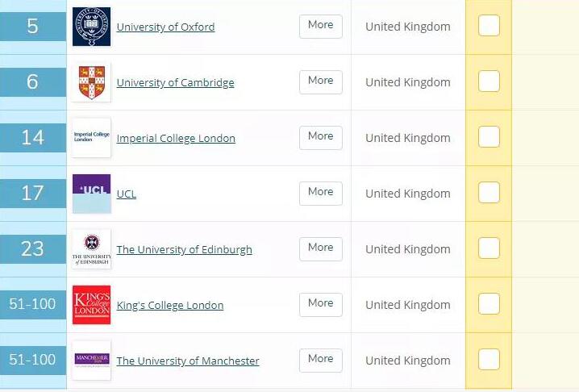This screenshot has height=392, width=579.
Task: Click the purple UCL logo
Action: (91, 194)
